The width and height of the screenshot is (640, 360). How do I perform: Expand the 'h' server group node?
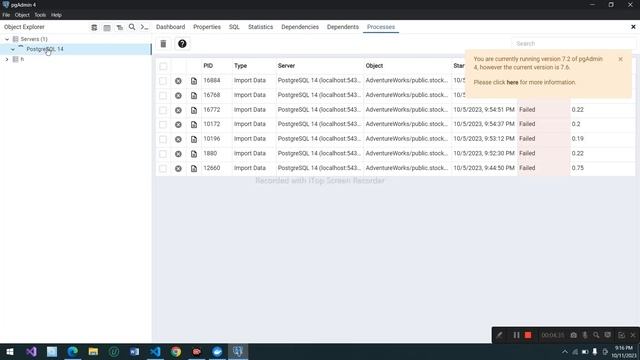(7, 60)
